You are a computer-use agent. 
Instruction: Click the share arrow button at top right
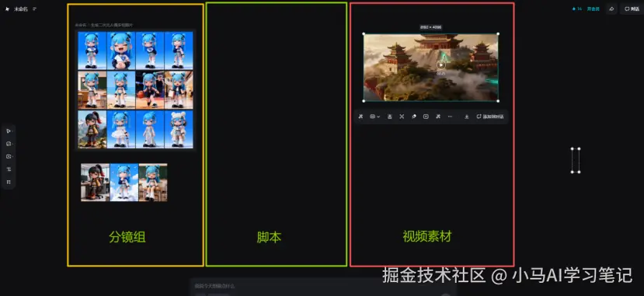tap(611, 9)
